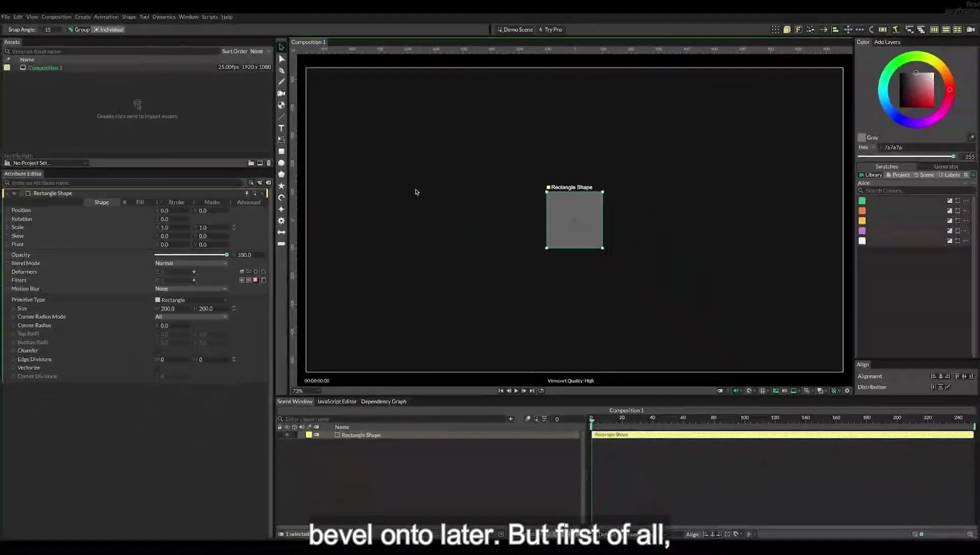Pick the Star shape tool
Screen dimensions: 980x555
click(x=281, y=186)
